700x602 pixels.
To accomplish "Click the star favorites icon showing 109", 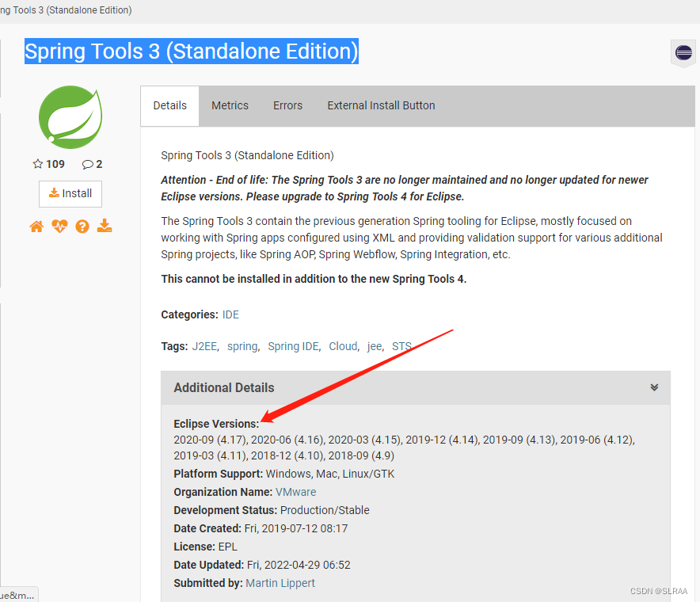I will click(x=38, y=164).
